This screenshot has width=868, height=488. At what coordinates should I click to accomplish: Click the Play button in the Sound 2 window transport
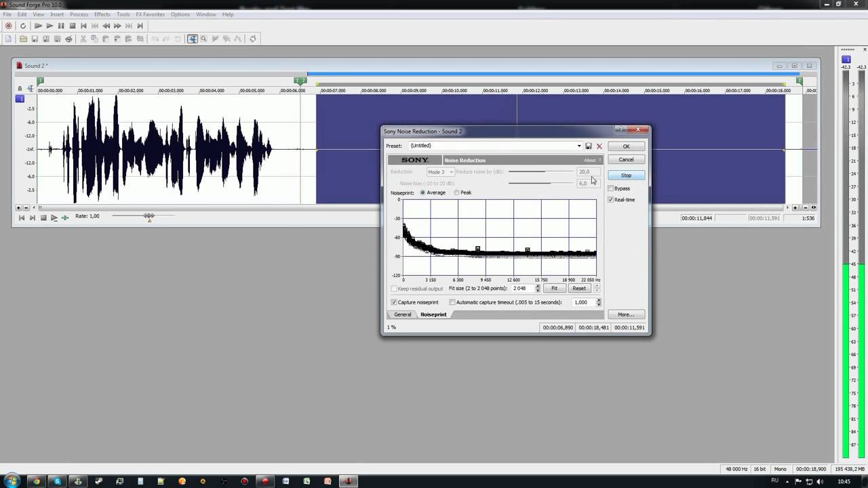[54, 218]
